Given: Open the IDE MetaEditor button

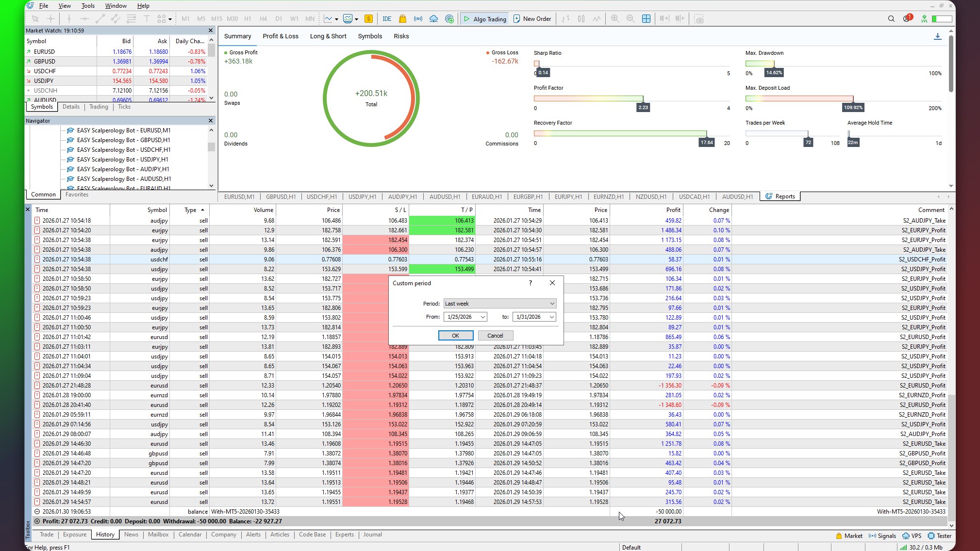Looking at the screenshot, I should pos(387,19).
